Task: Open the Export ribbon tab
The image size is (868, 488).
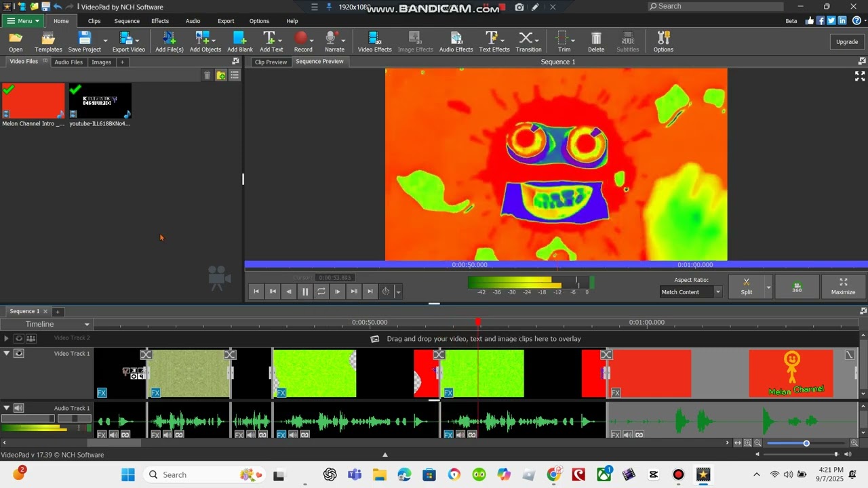Action: [226, 21]
